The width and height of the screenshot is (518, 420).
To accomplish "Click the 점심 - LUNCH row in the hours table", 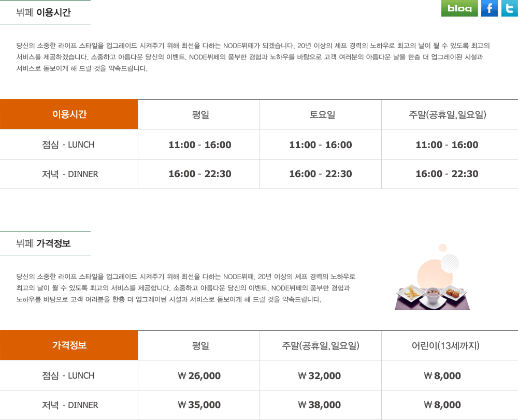I will [68, 144].
